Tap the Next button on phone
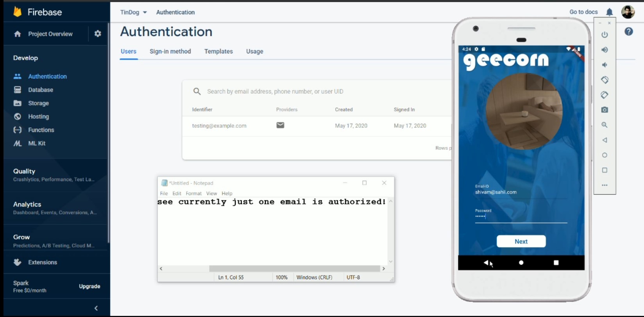This screenshot has width=644, height=317. (521, 241)
